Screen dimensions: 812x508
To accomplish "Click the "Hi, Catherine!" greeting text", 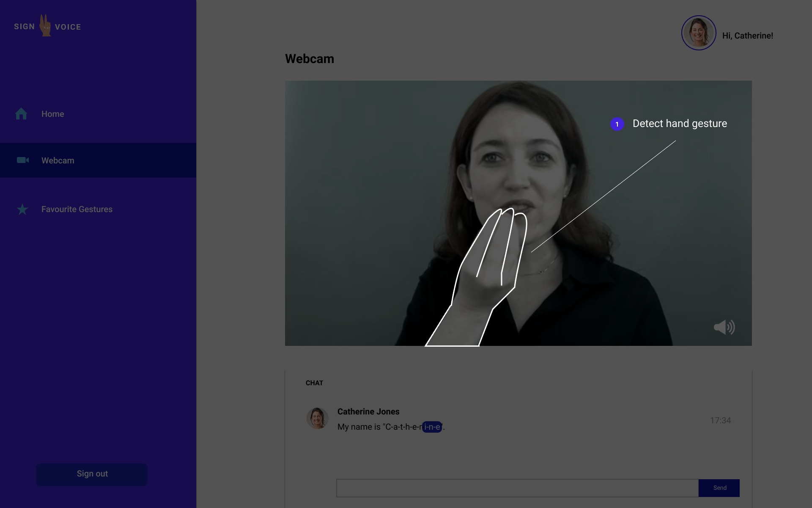I will pyautogui.click(x=747, y=36).
